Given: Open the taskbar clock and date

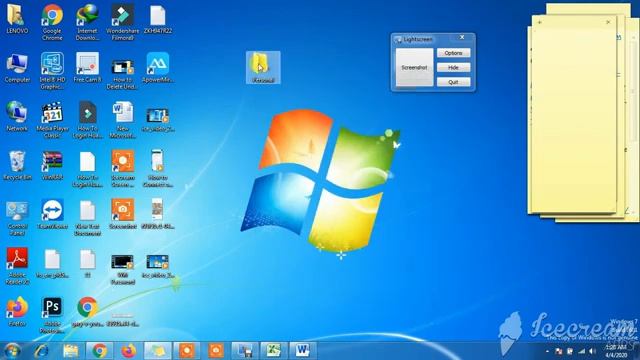Looking at the screenshot, I should click(616, 351).
